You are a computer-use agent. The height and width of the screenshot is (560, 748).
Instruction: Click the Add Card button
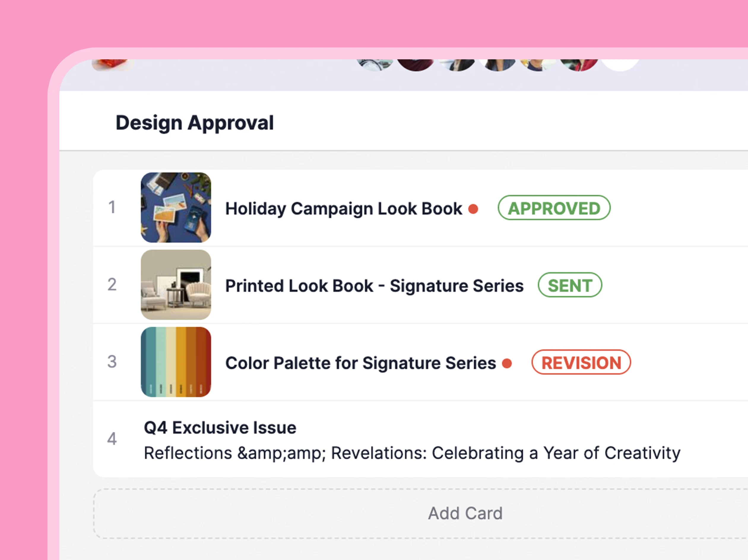click(465, 513)
